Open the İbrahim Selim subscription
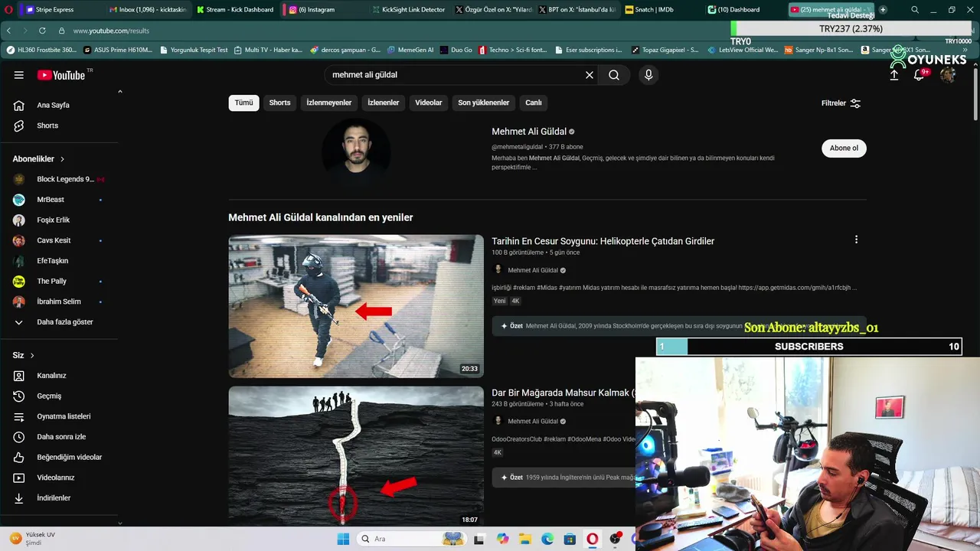The image size is (980, 551). (x=59, y=302)
